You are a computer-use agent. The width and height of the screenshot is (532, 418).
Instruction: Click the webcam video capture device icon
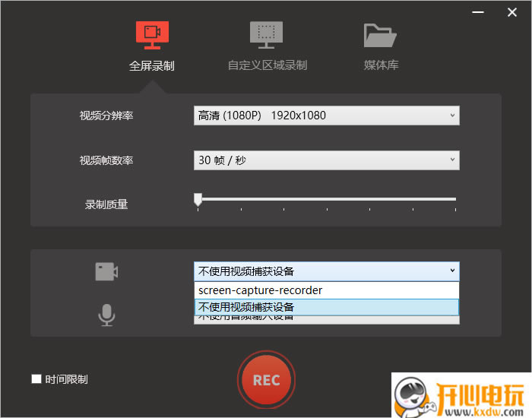click(106, 271)
